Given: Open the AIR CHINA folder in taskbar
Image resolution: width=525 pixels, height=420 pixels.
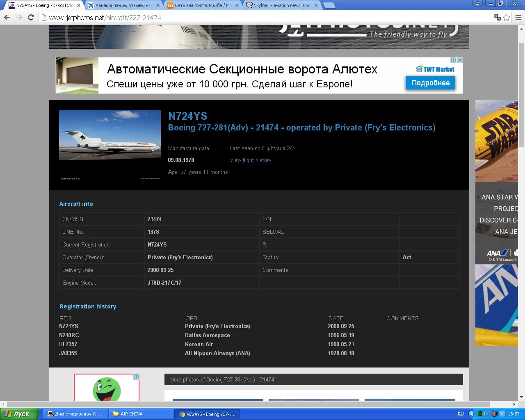Looking at the screenshot, I should (131, 414).
